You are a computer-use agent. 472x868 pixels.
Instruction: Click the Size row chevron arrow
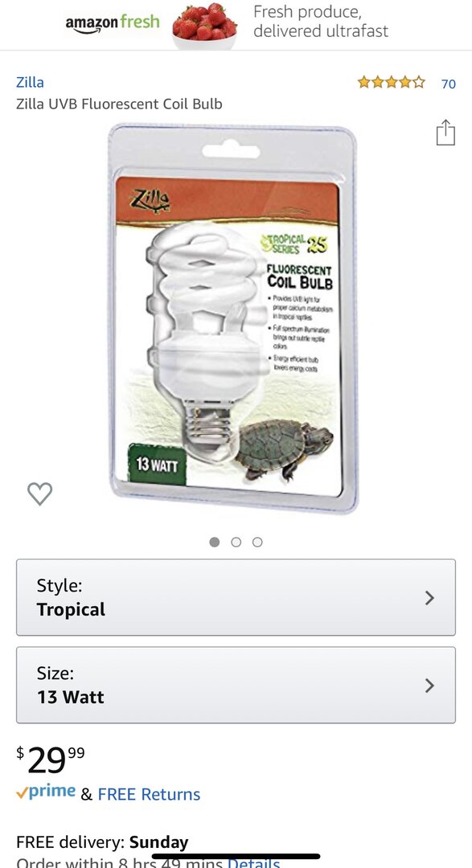(x=429, y=686)
